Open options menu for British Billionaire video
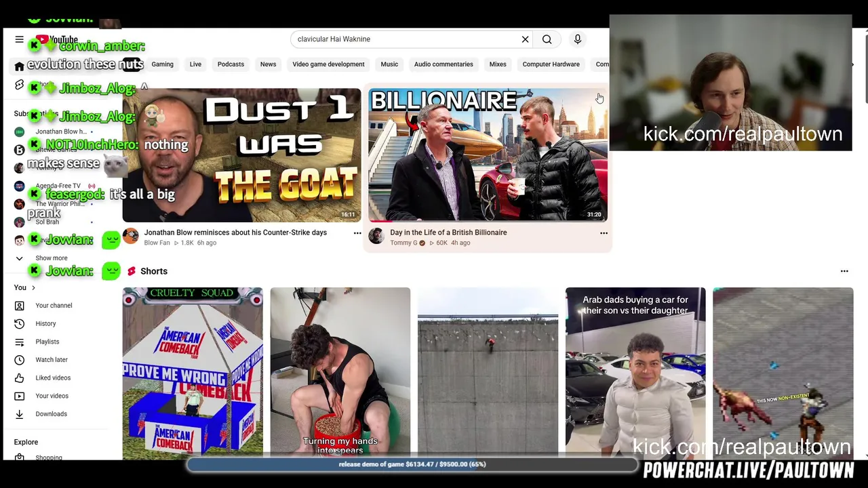 coord(604,233)
